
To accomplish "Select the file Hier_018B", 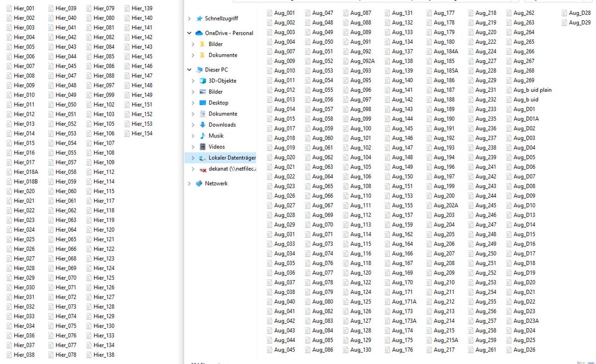I will coord(26,182).
